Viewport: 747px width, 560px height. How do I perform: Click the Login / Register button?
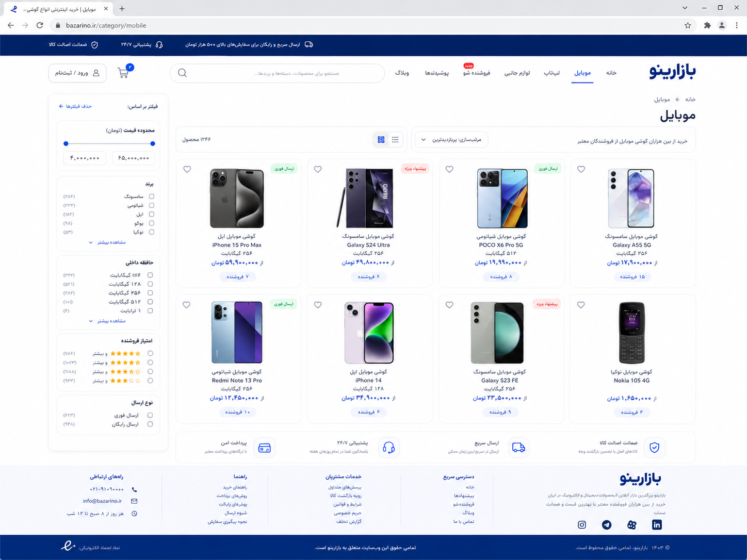point(77,73)
